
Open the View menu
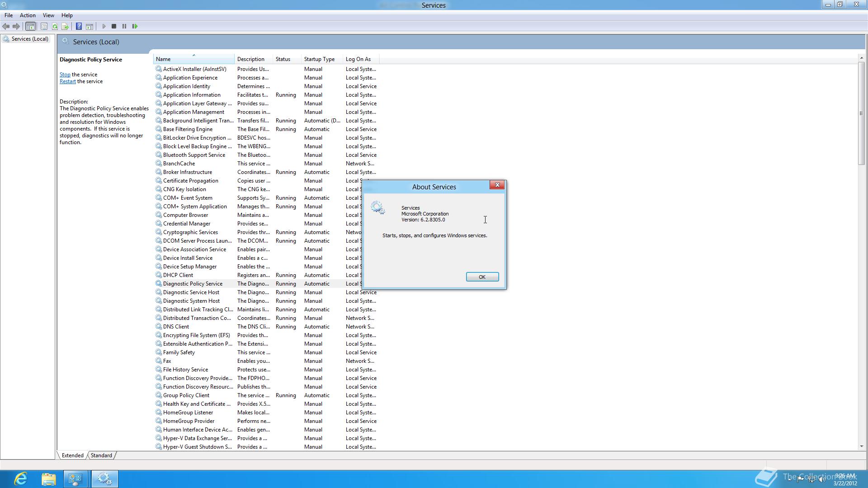click(48, 15)
